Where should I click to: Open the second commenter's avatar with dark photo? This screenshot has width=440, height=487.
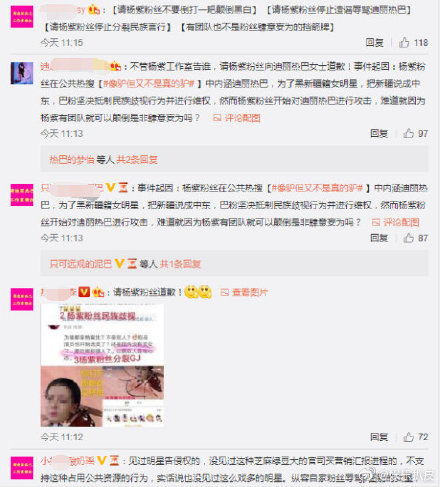(22, 73)
